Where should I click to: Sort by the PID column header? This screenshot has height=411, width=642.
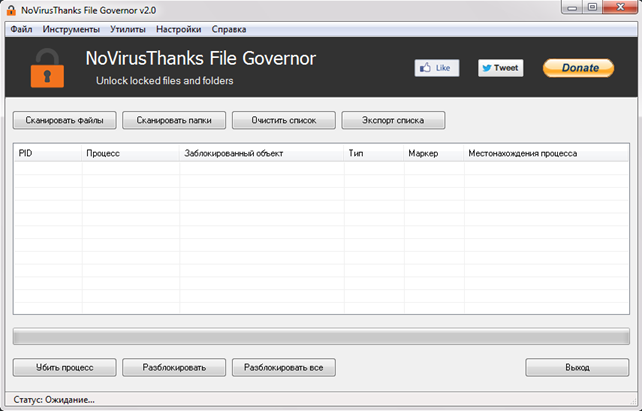pyautogui.click(x=48, y=154)
